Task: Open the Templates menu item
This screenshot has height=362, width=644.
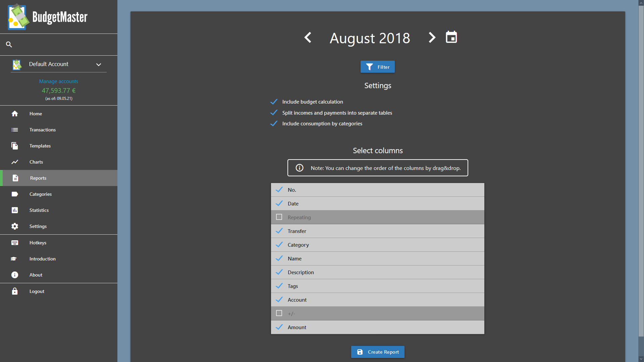Action: [59, 146]
